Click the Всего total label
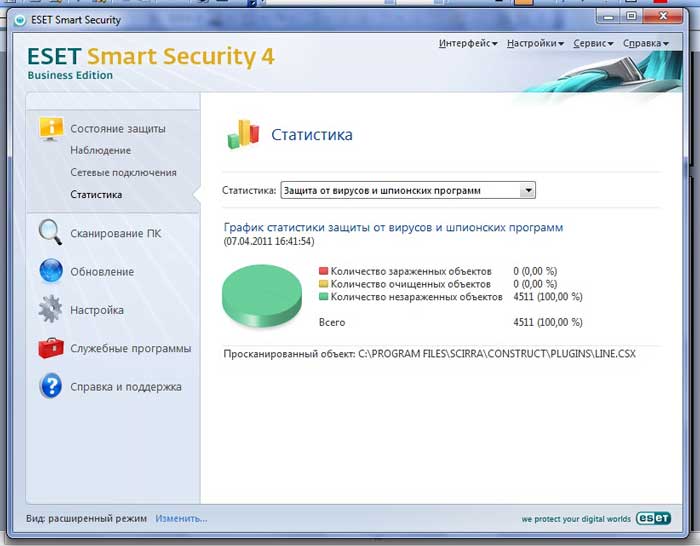700x546 pixels. click(x=332, y=322)
